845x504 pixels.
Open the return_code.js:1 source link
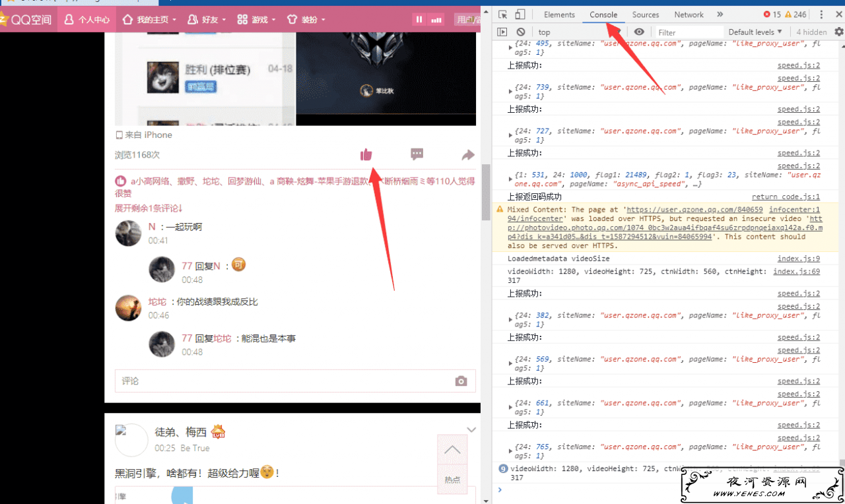(786, 197)
